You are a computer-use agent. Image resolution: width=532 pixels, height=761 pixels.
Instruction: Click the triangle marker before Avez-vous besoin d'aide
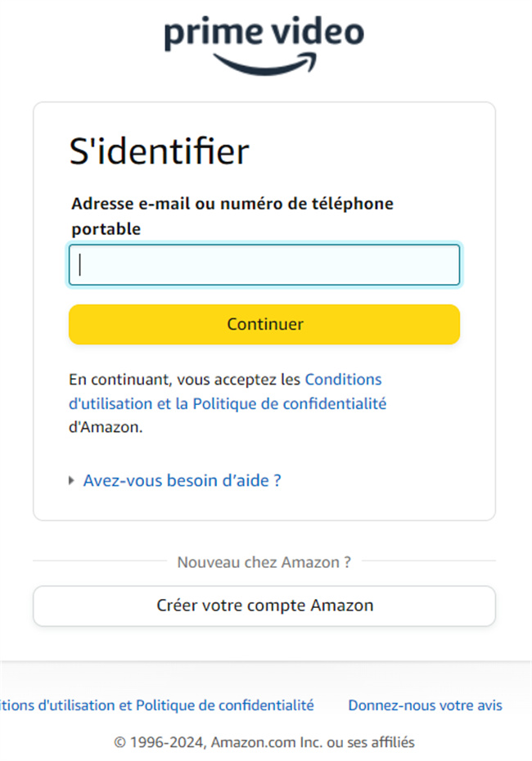point(72,480)
